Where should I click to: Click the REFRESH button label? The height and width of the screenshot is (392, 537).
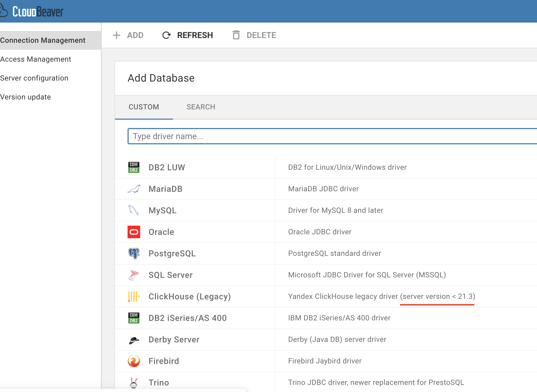(x=195, y=35)
